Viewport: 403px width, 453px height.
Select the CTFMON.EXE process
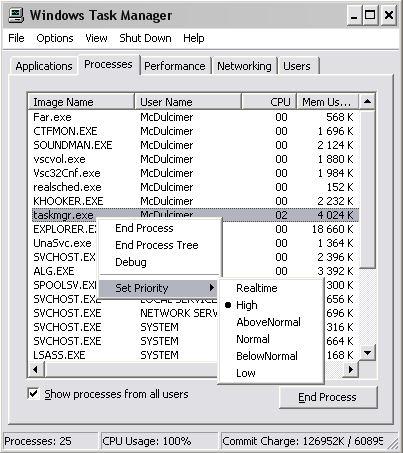coord(194,131)
